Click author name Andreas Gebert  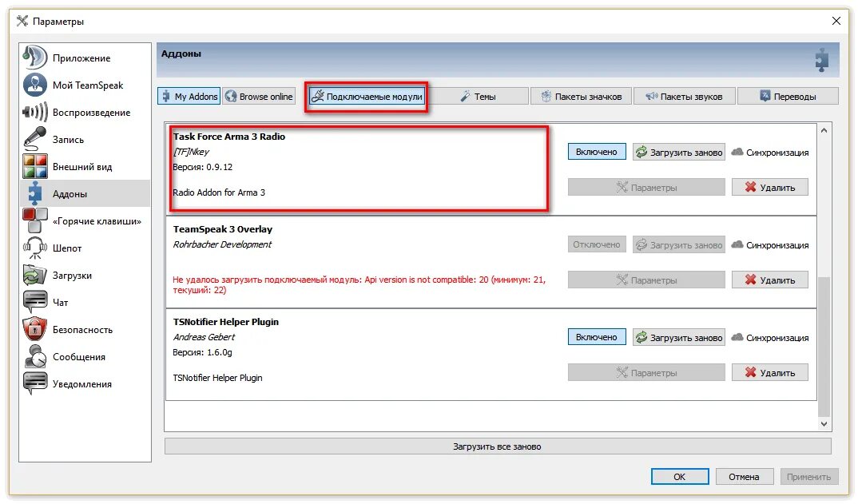(x=204, y=336)
